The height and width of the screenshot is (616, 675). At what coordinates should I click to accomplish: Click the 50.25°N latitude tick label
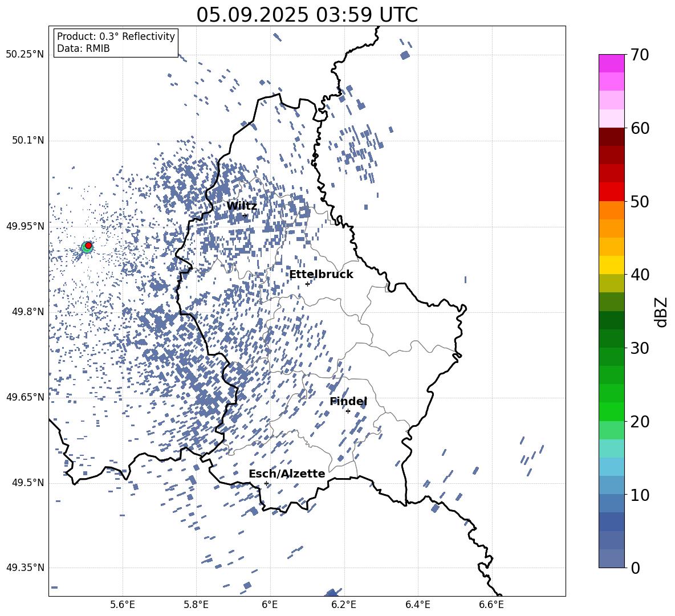pyautogui.click(x=25, y=55)
